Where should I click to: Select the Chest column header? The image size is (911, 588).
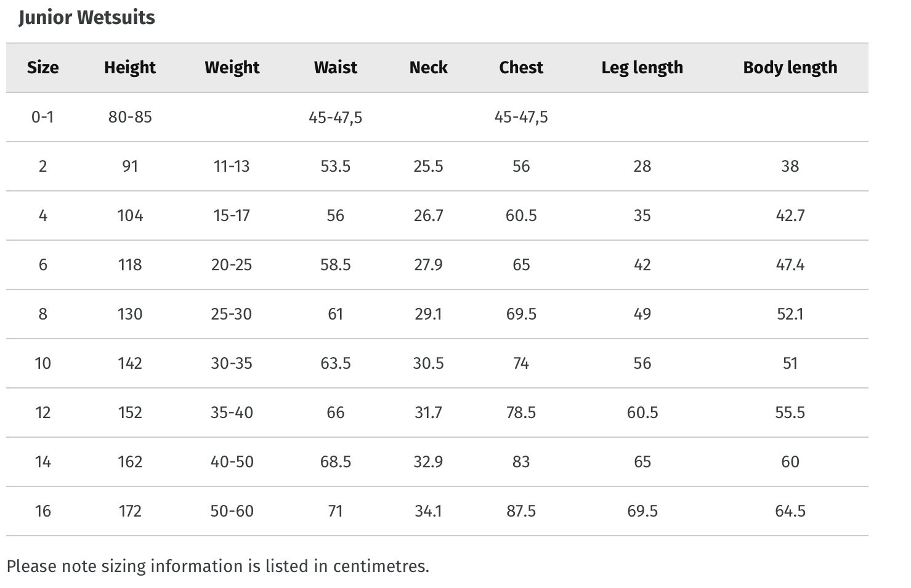coord(521,67)
